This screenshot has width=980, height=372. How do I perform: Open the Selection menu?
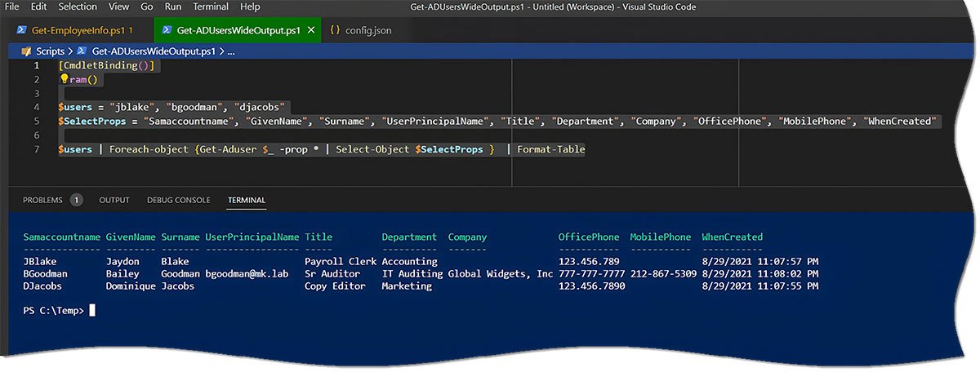(x=78, y=7)
